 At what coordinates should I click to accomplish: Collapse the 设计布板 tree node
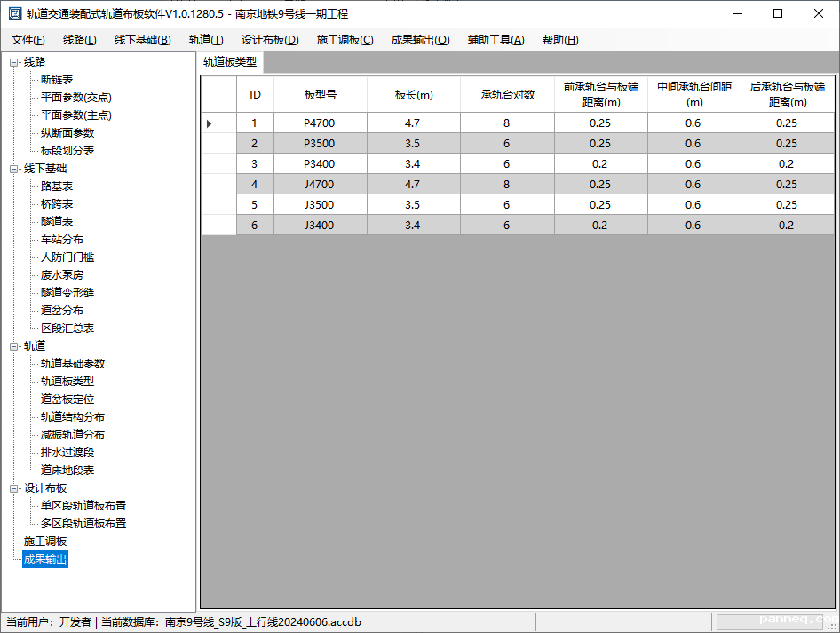[x=14, y=488]
